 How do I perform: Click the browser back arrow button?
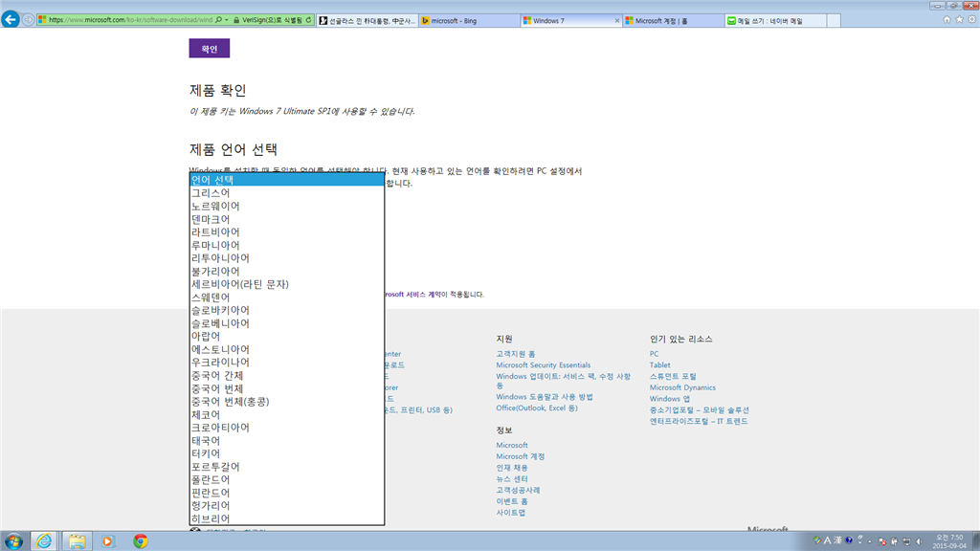click(11, 19)
